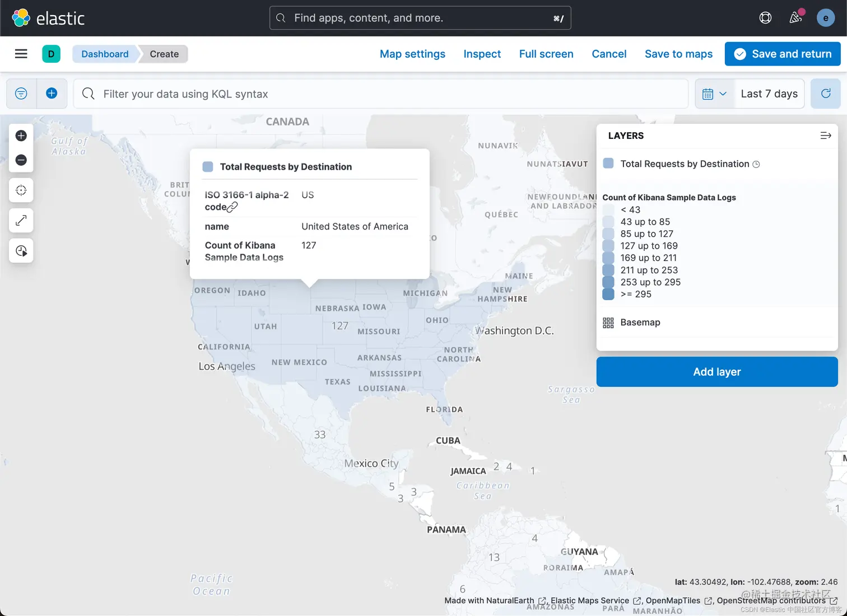Open Map settings
The width and height of the screenshot is (847, 616).
click(412, 54)
